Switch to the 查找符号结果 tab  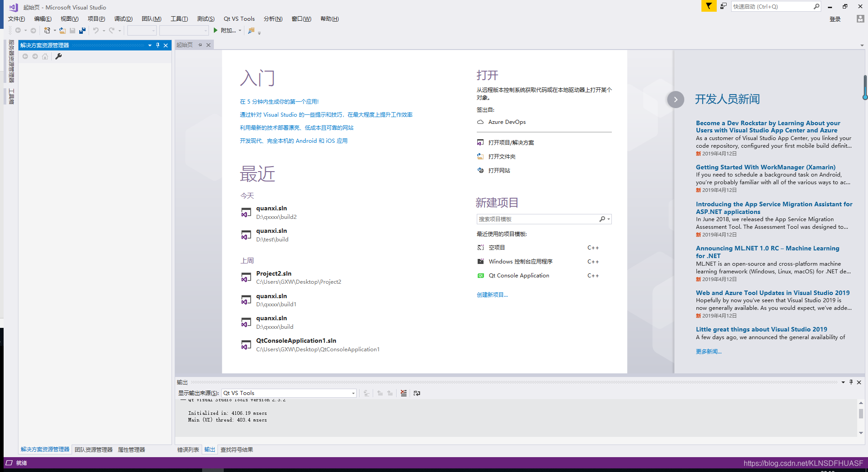coord(237,449)
